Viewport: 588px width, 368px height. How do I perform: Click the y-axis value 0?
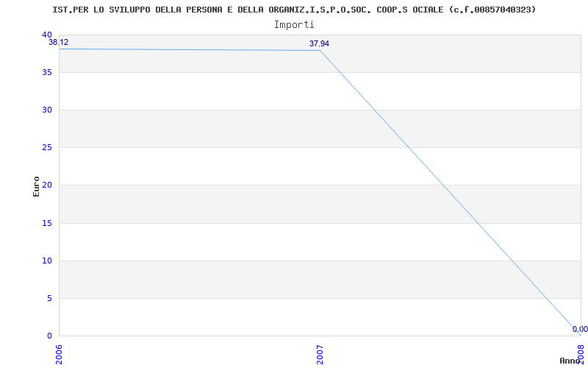click(49, 336)
